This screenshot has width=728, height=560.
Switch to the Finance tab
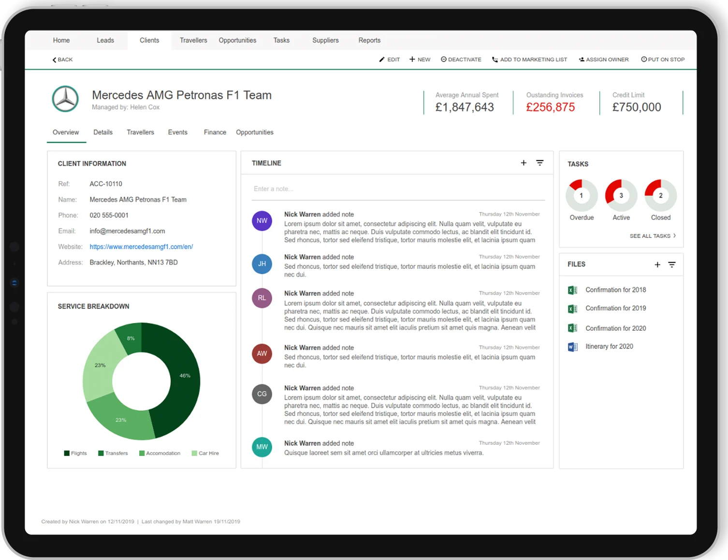215,132
